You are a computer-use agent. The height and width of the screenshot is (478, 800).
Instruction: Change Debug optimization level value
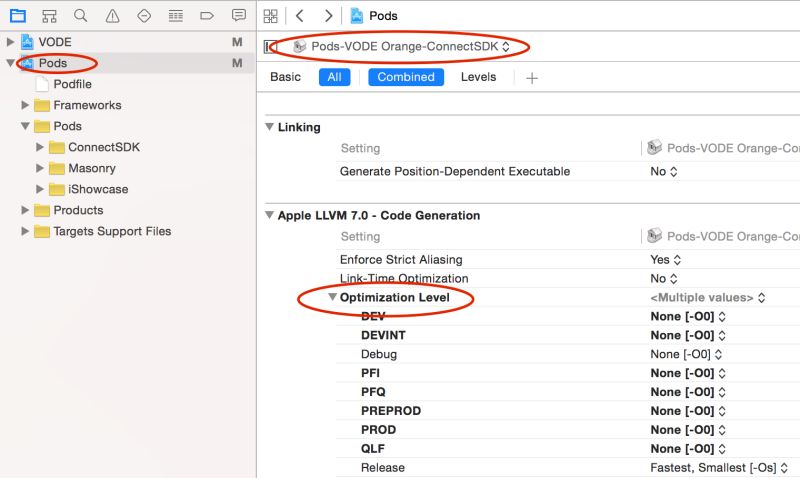(686, 354)
